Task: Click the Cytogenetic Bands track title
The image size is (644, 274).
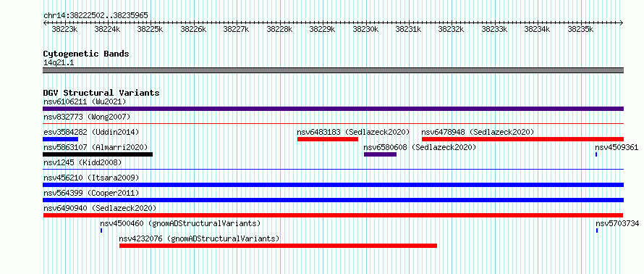Action: click(x=86, y=54)
